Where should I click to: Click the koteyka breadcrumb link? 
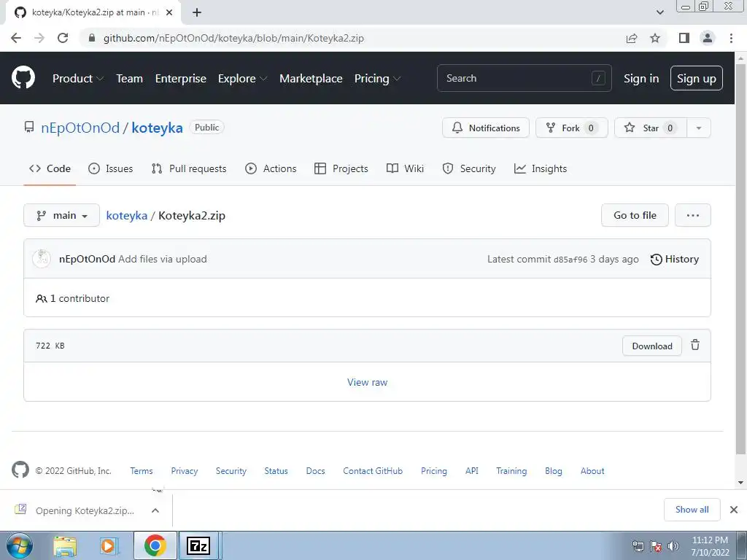(x=127, y=215)
